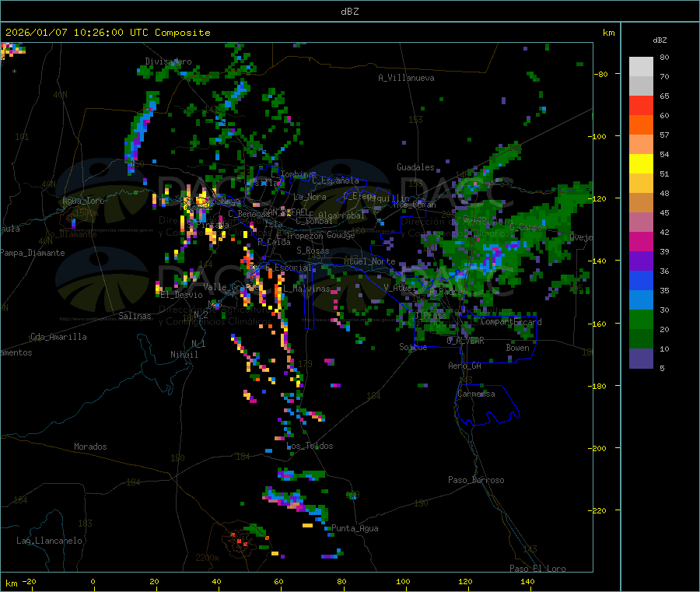Click the Lag.Llancanelo label
Screen dimensions: 700x592
50,541
